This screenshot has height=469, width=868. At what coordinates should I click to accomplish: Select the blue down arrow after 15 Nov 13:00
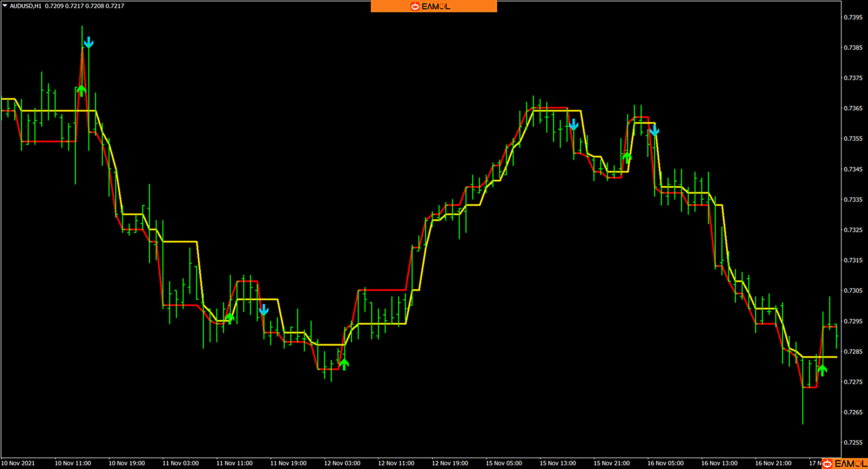tap(573, 125)
